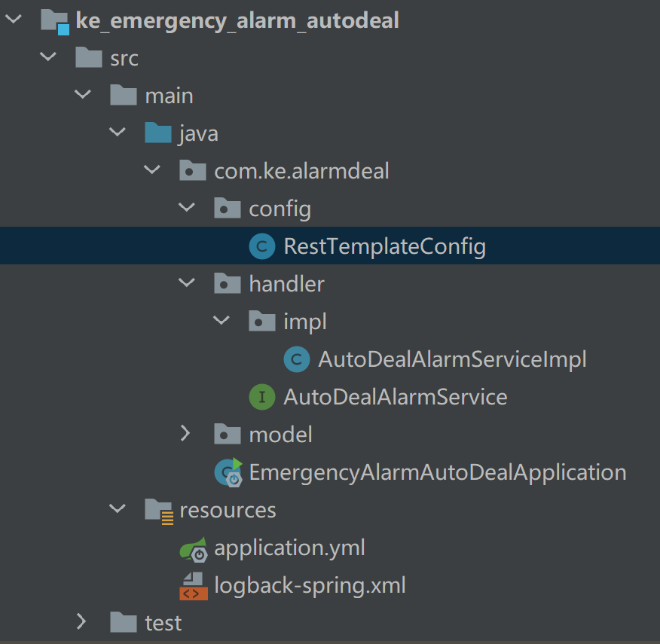The height and width of the screenshot is (644, 660).
Task: Expand the test folder
Action: 82,622
